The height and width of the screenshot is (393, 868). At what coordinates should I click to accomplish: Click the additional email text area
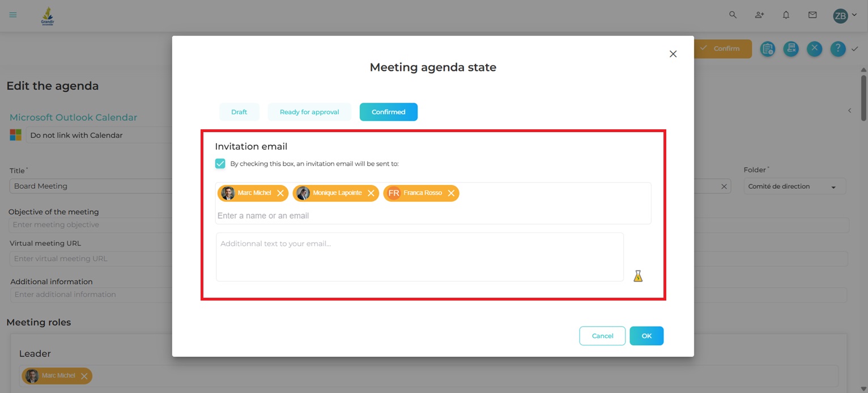[419, 257]
